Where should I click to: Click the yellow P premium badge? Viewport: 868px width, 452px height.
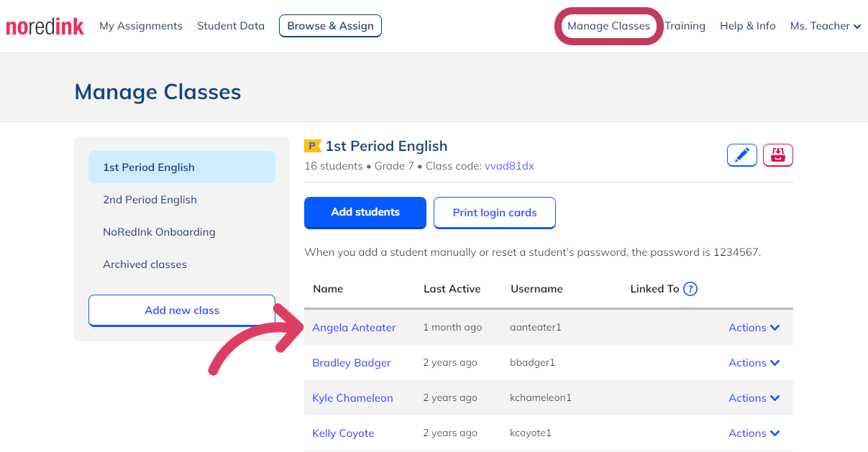[x=313, y=146]
